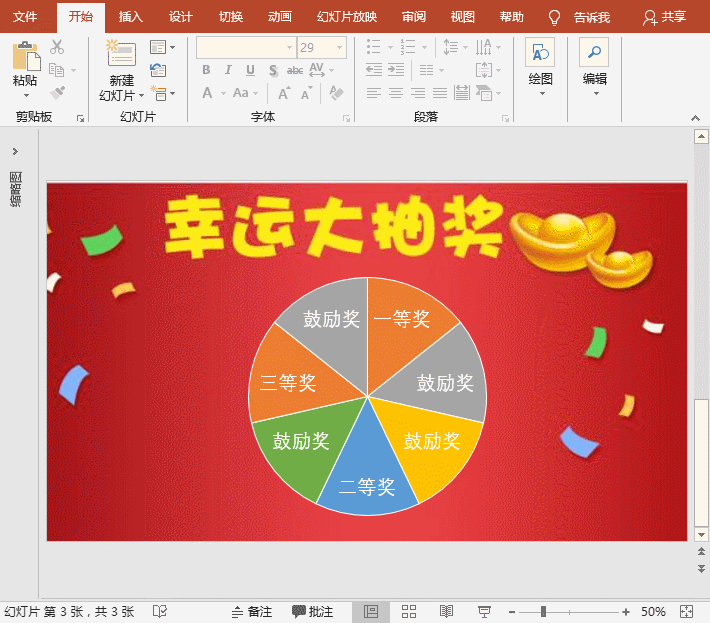Switch to the Animations (动画) tab
Image resolution: width=710 pixels, height=623 pixels.
(280, 17)
